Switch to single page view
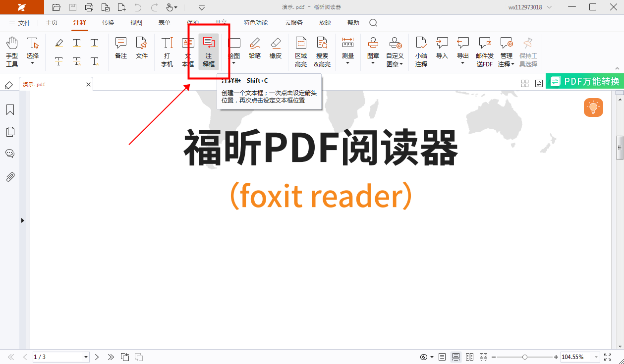624x364 pixels. [x=442, y=357]
